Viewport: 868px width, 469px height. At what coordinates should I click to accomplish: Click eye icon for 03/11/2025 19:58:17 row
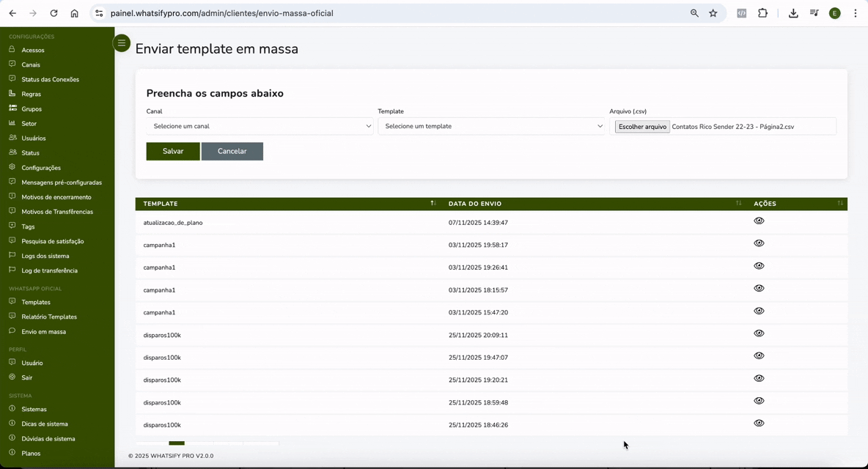tap(759, 243)
